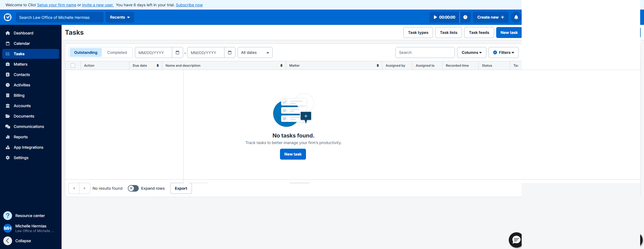Follow the Subscribe now link
Image resolution: width=644 pixels, height=249 pixels.
coord(189,5)
